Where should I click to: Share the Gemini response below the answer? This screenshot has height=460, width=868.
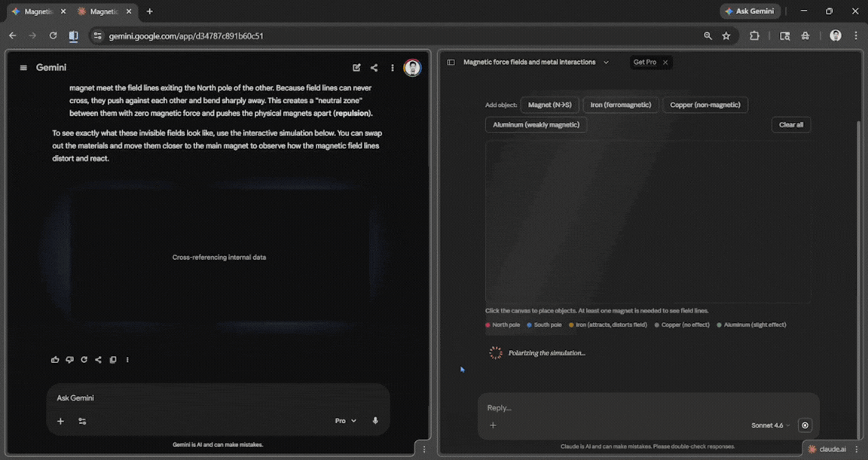tap(98, 359)
